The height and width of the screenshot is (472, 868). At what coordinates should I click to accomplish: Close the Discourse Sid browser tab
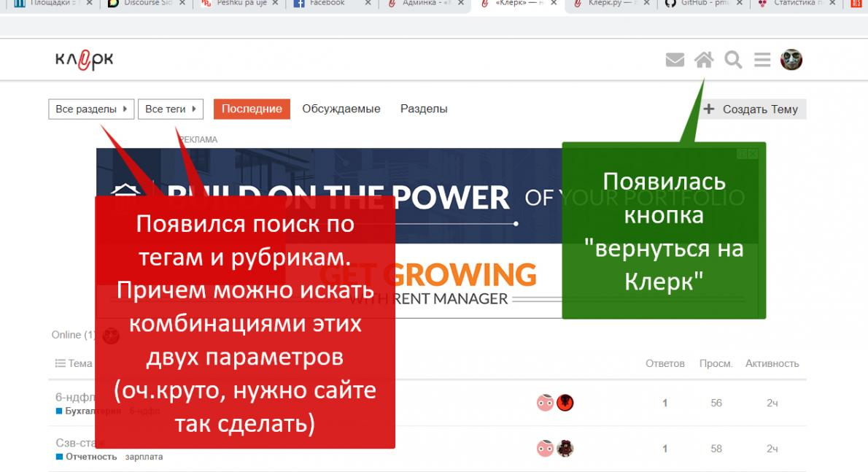[182, 4]
